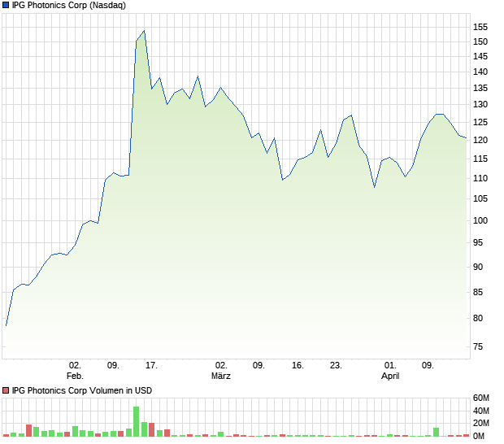Click the 130 price axis label

(x=480, y=104)
